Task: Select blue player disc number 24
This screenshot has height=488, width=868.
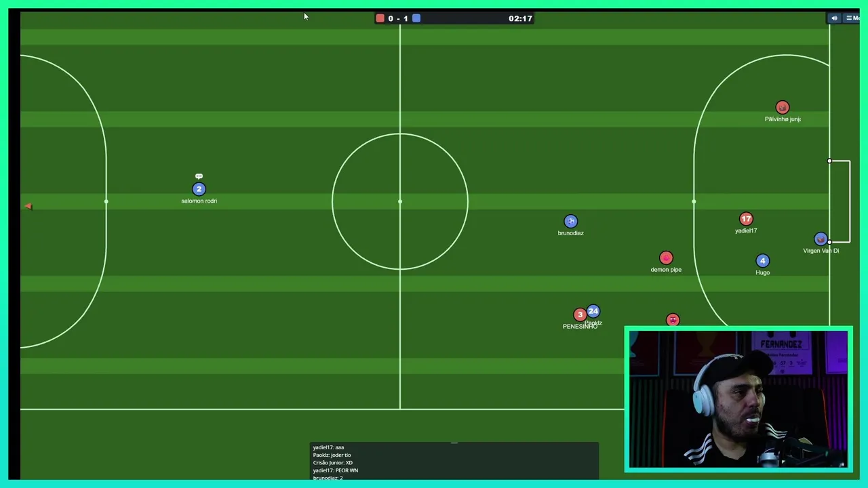Action: pyautogui.click(x=593, y=311)
